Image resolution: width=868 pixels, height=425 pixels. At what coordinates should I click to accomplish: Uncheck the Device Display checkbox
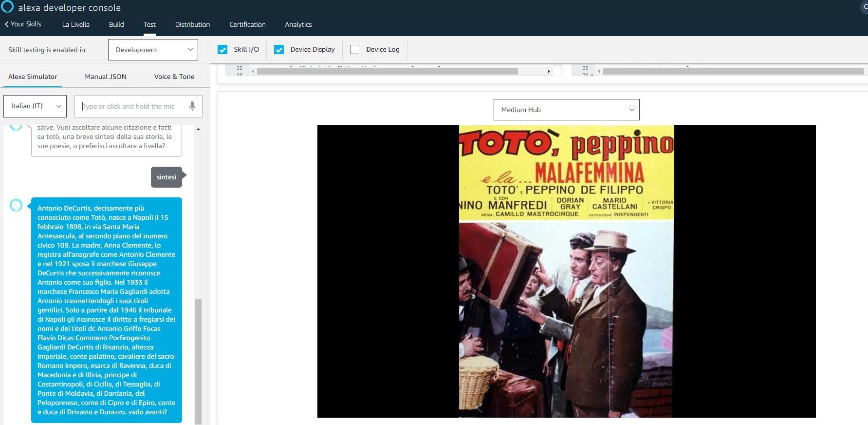click(x=279, y=50)
